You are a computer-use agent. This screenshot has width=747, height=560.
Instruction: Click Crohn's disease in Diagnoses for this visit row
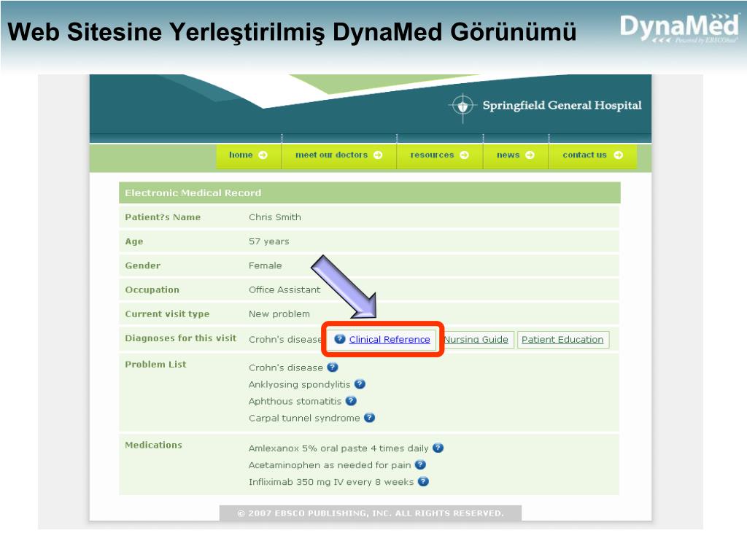(285, 339)
